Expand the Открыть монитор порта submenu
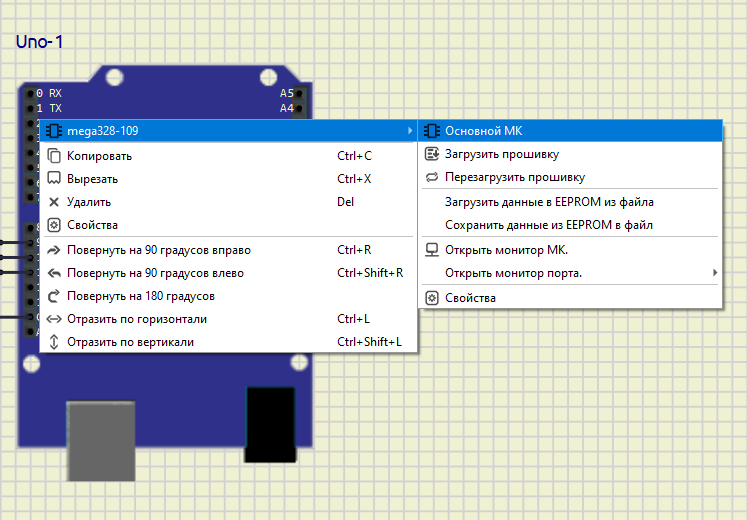The image size is (747, 520). (x=714, y=273)
